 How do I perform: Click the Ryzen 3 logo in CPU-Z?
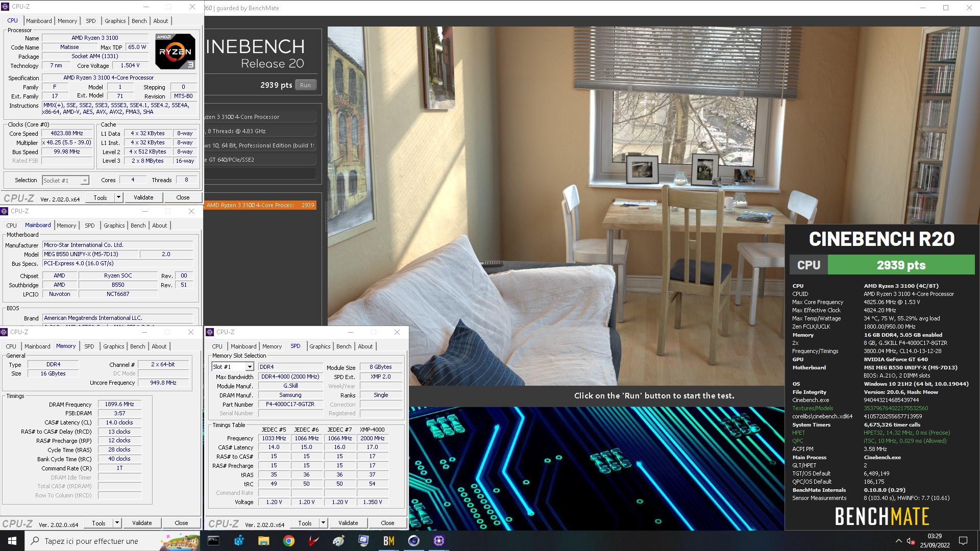(175, 52)
